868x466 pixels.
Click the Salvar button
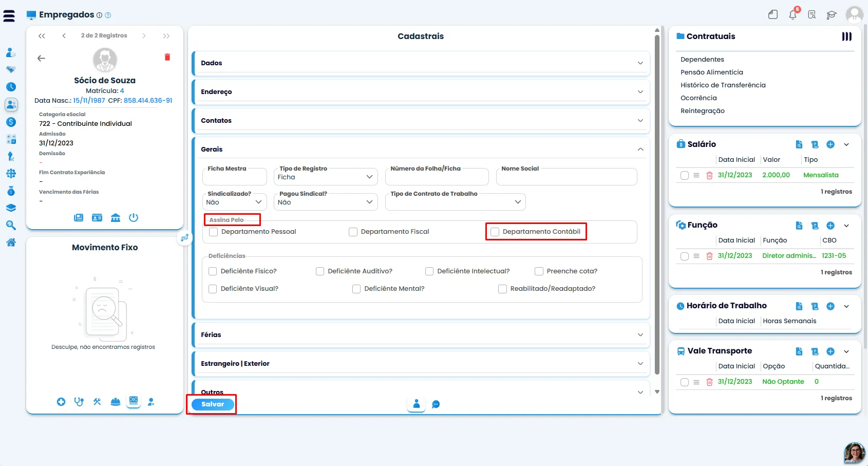(x=213, y=404)
